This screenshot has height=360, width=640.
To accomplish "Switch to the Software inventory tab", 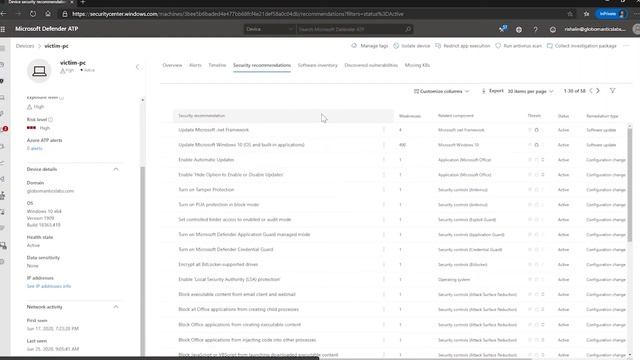I will click(x=318, y=65).
